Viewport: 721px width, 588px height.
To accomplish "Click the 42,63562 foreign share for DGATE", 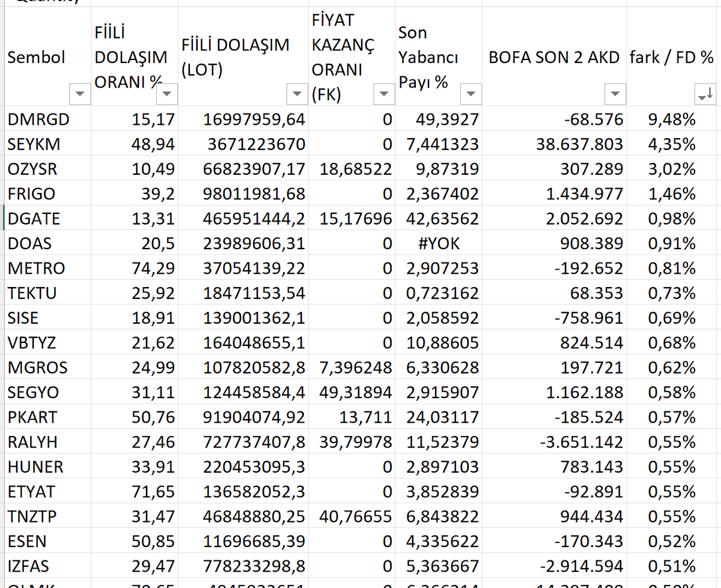I will point(439,219).
